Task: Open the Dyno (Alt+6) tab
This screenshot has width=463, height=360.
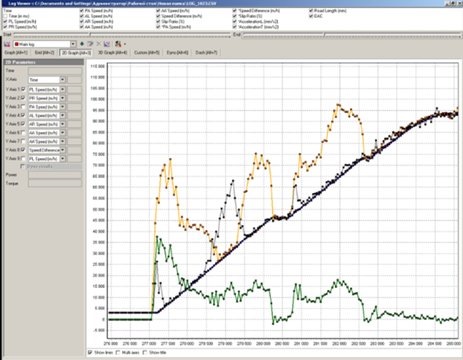Action: [177, 53]
